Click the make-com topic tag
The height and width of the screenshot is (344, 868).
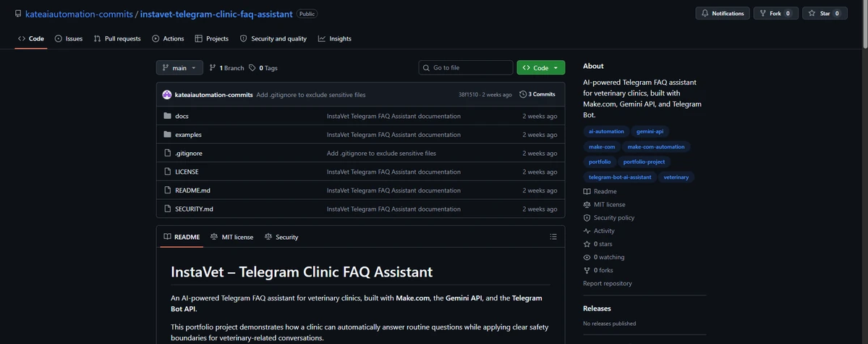pos(602,146)
